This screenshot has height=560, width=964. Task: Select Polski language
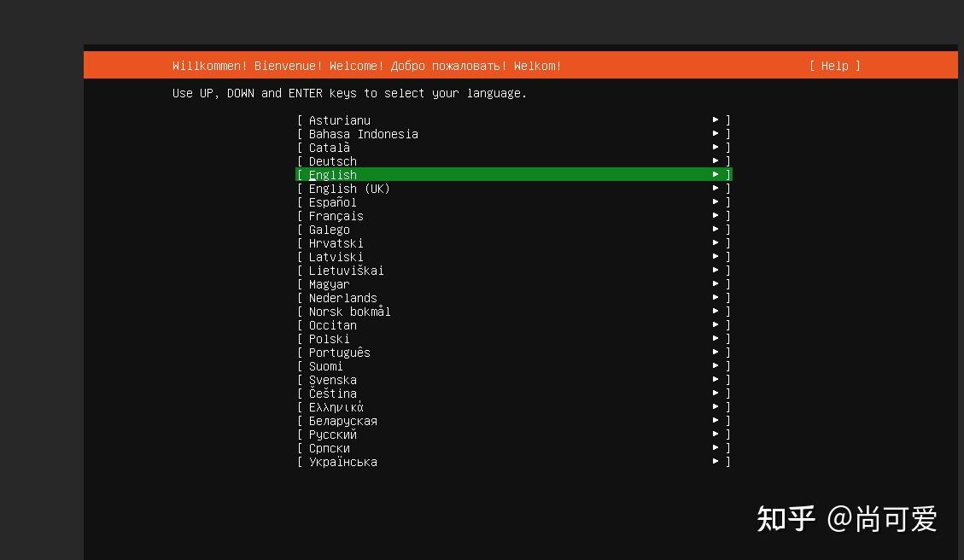point(514,339)
